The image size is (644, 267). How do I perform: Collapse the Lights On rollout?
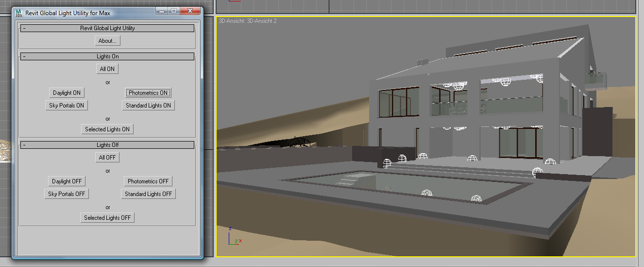point(107,56)
